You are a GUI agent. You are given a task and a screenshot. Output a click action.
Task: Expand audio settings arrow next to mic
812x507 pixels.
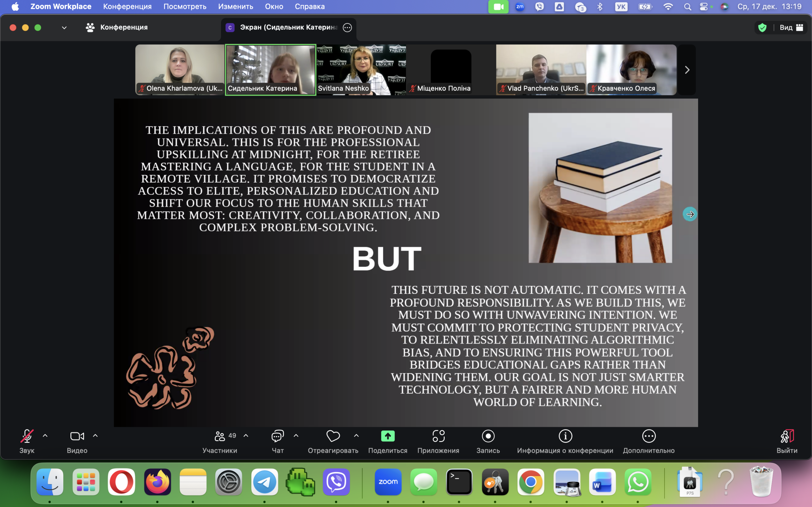tap(45, 436)
